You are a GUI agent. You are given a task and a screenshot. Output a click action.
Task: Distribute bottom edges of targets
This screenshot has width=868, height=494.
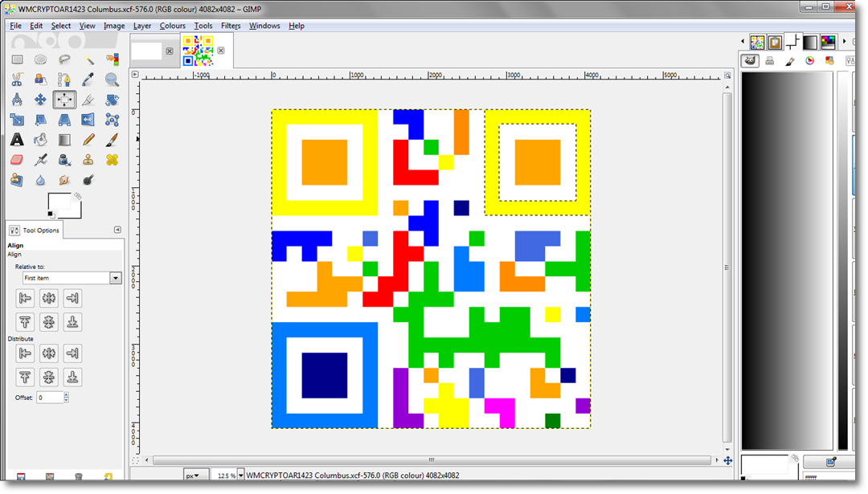tap(72, 378)
